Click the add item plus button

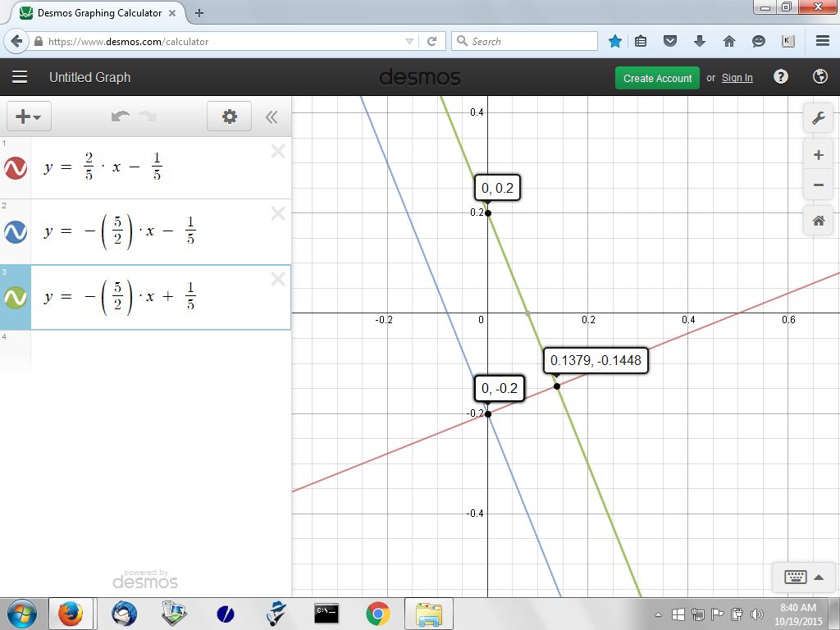29,116
